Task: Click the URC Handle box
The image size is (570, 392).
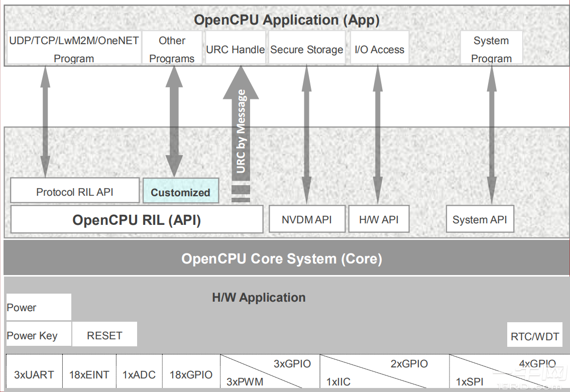Action: [x=235, y=49]
